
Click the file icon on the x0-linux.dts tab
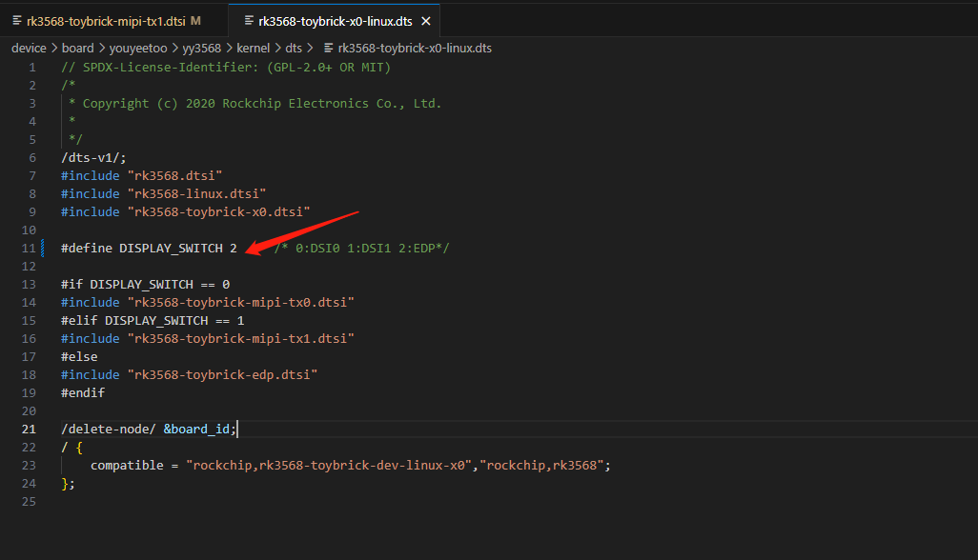pos(249,21)
